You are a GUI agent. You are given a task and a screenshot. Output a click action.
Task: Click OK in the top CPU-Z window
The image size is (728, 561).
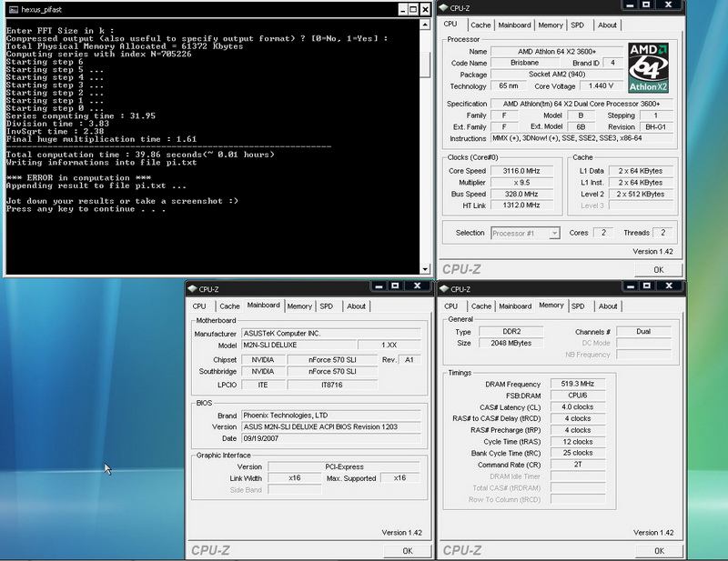pyautogui.click(x=658, y=270)
